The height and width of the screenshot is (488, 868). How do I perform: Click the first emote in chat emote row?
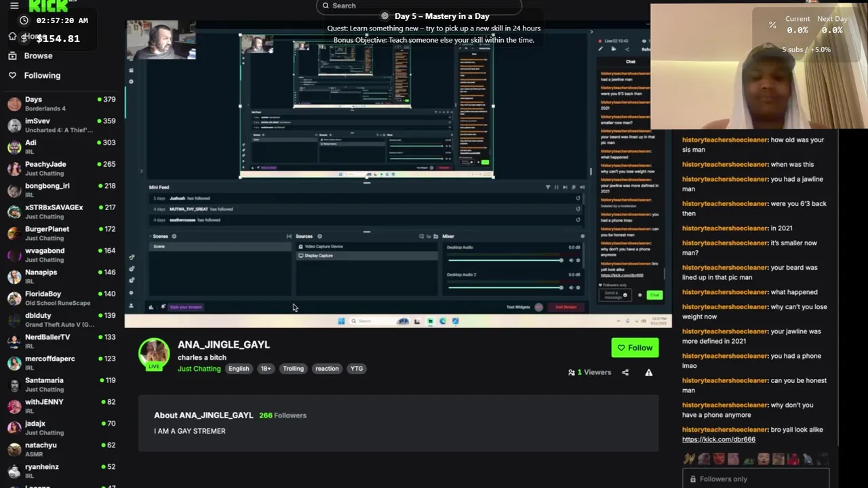click(690, 460)
